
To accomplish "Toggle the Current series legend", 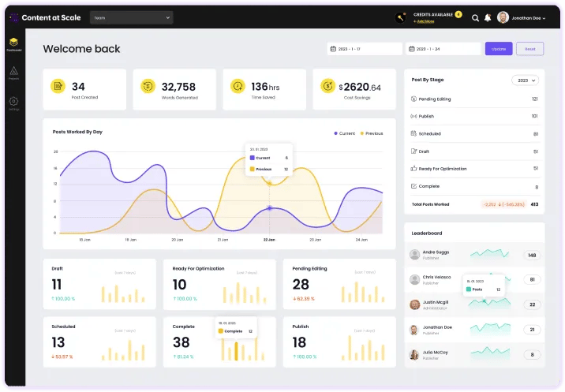I will 345,133.
